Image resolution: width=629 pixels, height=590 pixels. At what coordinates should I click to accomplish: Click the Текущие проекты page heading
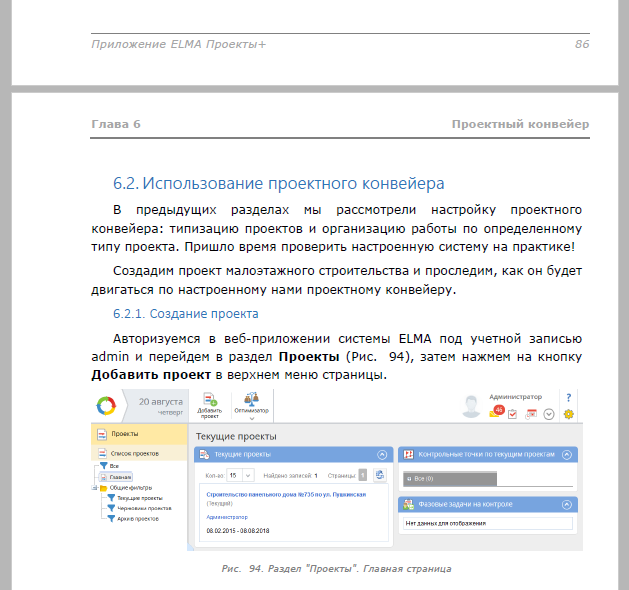point(236,436)
